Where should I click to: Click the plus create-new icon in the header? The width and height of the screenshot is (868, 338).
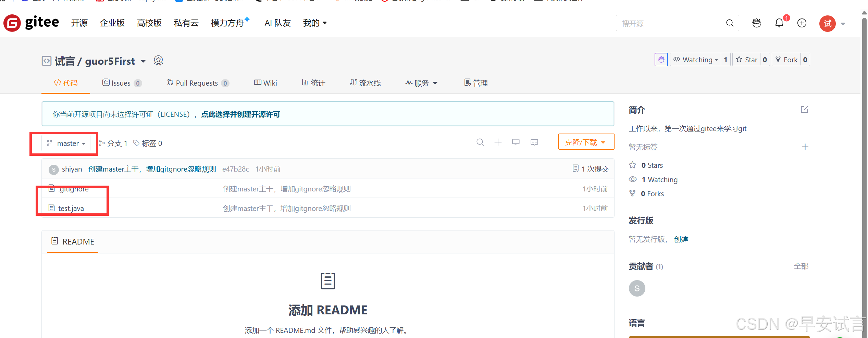[802, 23]
